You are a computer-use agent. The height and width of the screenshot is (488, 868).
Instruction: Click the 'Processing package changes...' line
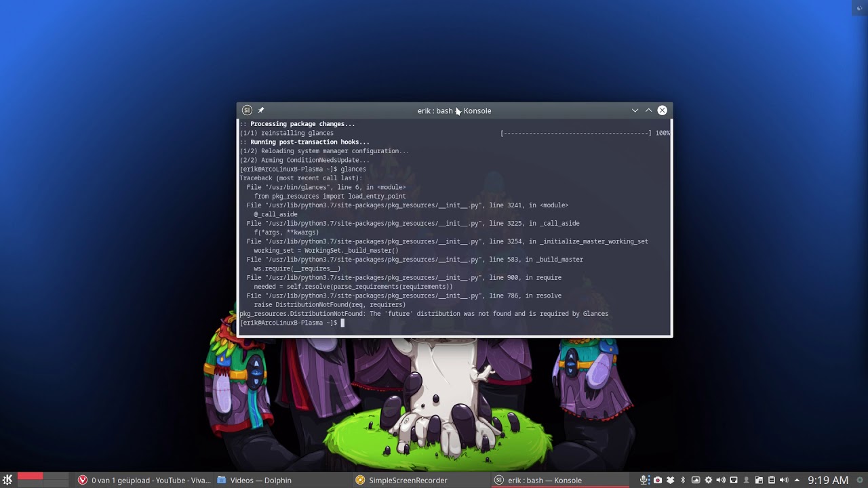pyautogui.click(x=297, y=124)
